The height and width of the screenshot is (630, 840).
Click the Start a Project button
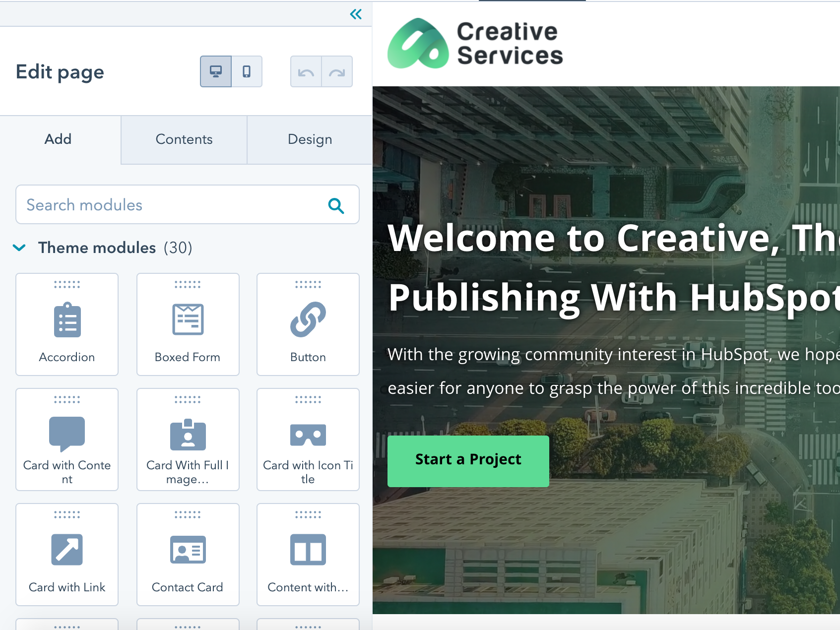468,460
